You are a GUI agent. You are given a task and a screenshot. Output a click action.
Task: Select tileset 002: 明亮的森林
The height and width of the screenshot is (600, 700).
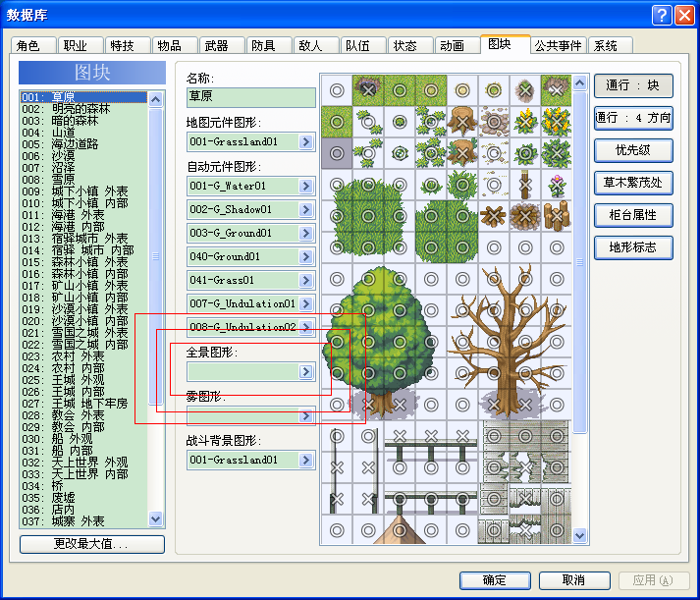point(83,109)
